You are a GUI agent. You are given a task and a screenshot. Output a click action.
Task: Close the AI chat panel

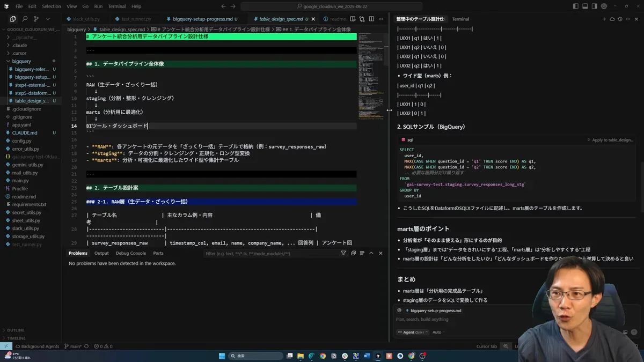click(636, 19)
